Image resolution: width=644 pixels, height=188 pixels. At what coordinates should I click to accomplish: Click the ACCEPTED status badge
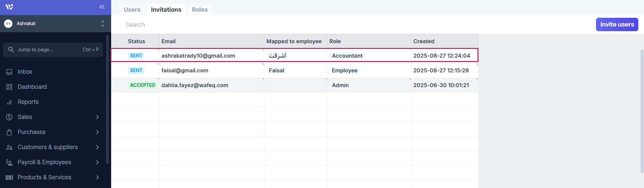click(x=143, y=85)
